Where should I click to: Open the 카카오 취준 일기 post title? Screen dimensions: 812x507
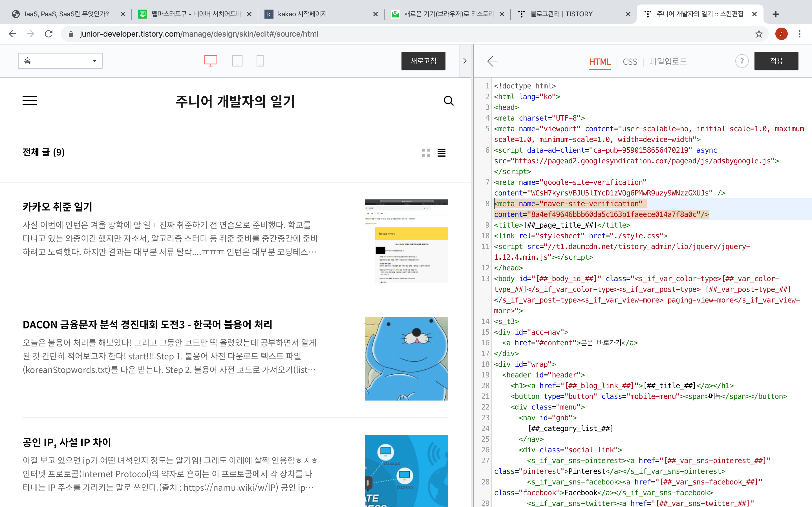[58, 206]
